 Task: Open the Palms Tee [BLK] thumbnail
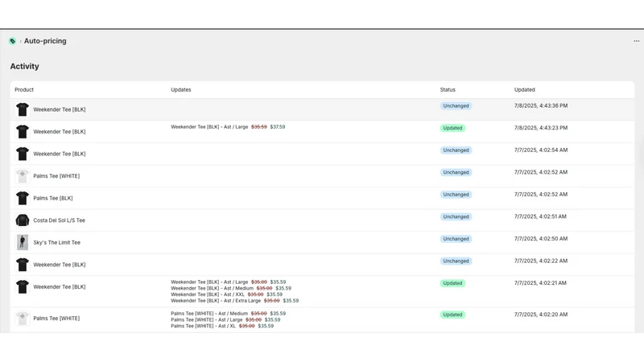(x=23, y=198)
